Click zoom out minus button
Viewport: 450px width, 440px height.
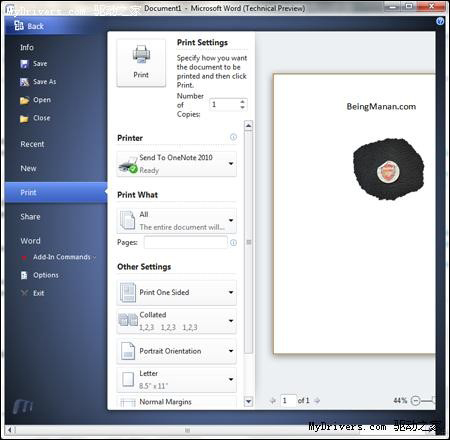[x=415, y=400]
